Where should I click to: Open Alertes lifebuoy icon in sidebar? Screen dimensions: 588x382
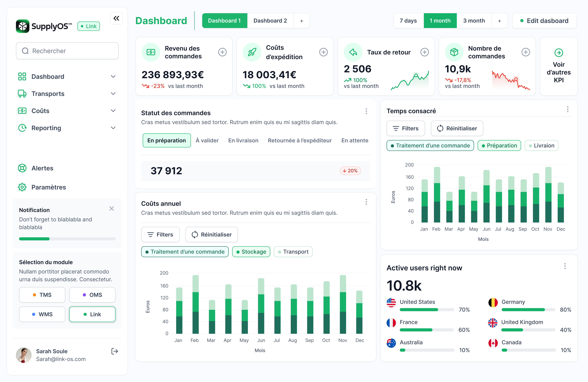tap(22, 168)
